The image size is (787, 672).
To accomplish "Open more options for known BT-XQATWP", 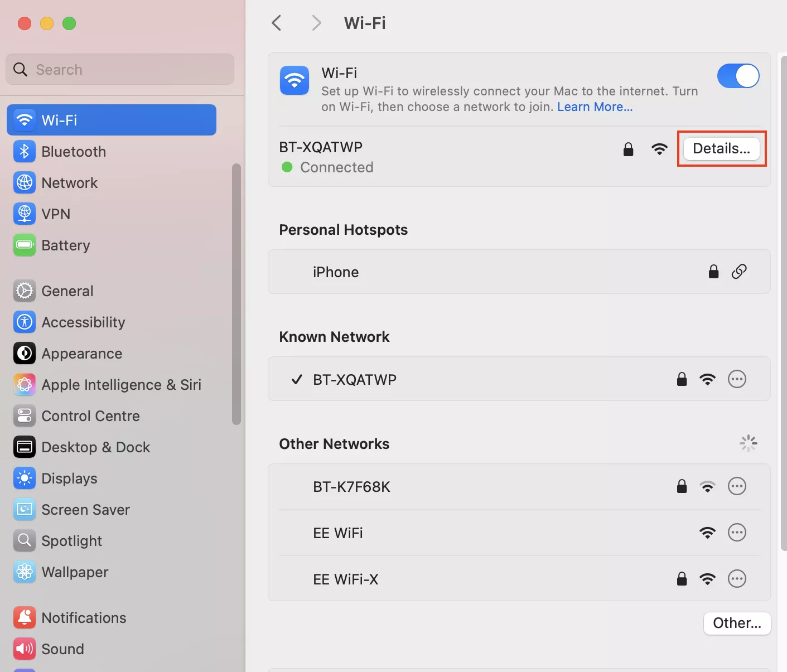I will [x=737, y=379].
